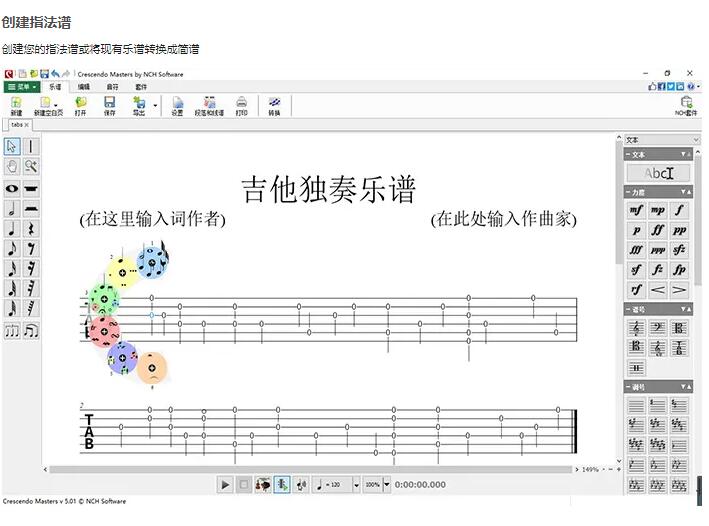
Task: Open the palette category combo box
Action: pyautogui.click(x=662, y=140)
